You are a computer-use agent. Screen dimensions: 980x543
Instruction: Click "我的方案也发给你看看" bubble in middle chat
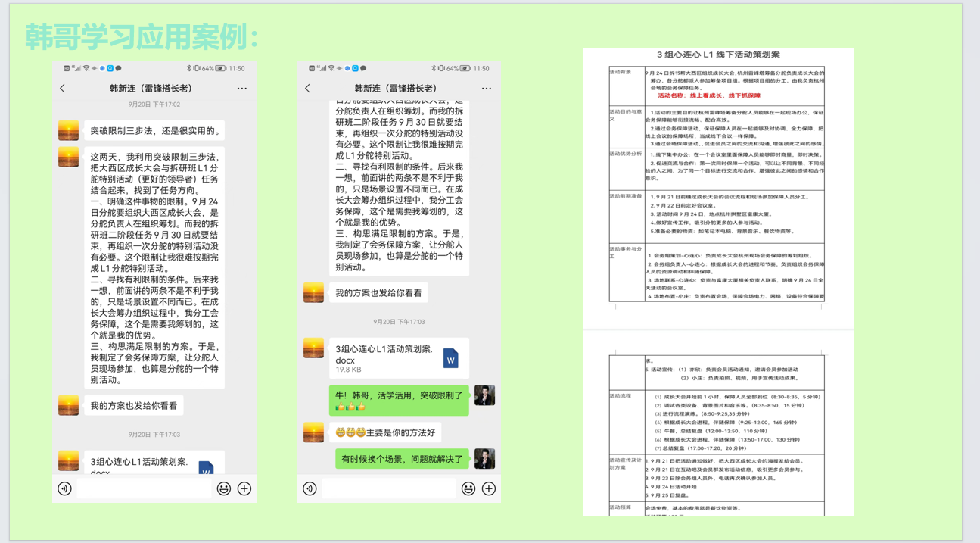tap(378, 292)
